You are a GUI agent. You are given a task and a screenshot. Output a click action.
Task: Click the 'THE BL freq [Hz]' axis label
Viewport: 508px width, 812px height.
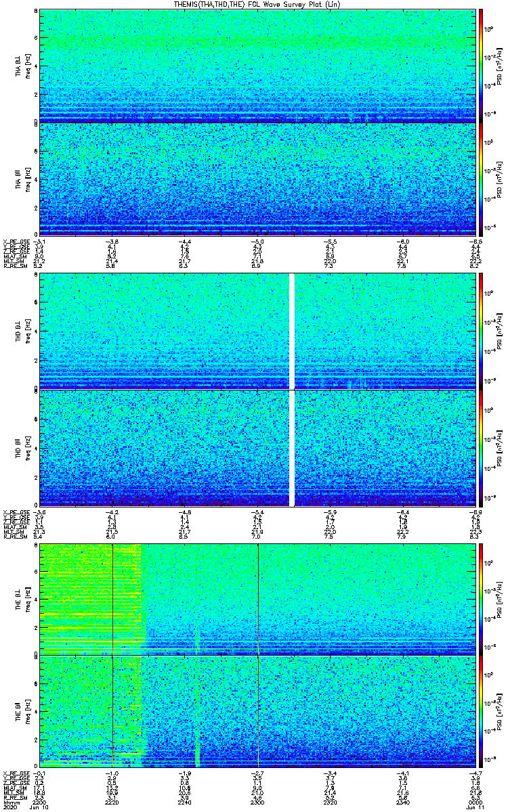(x=22, y=599)
